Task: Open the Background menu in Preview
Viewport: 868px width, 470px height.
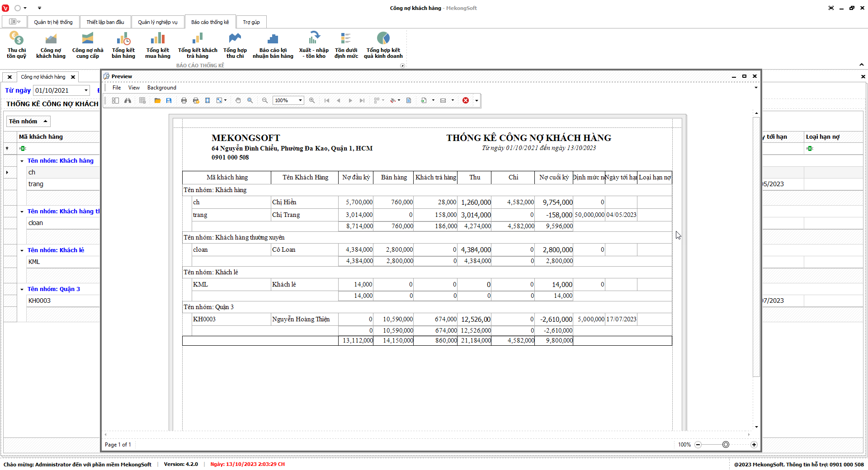Action: point(161,88)
